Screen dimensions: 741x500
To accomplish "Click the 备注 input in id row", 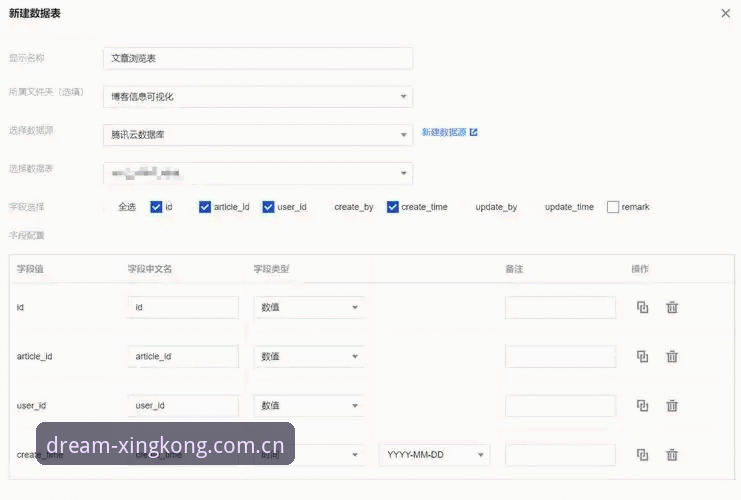I will point(560,307).
